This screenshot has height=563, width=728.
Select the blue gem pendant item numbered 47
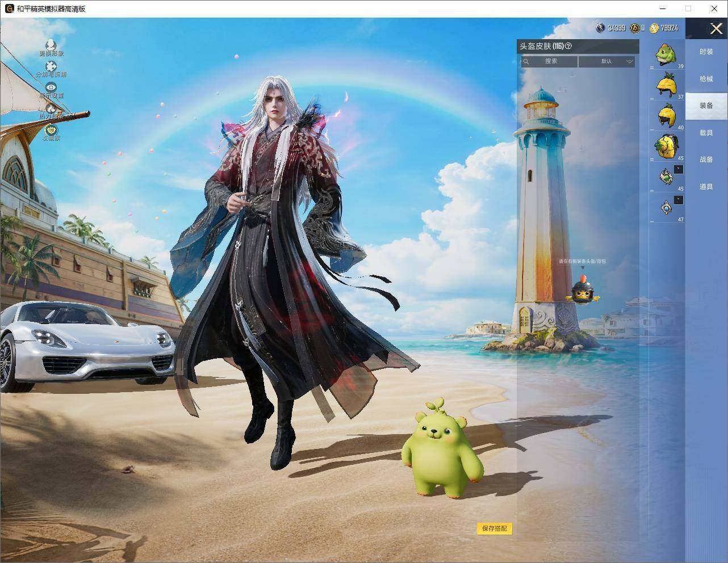[667, 208]
